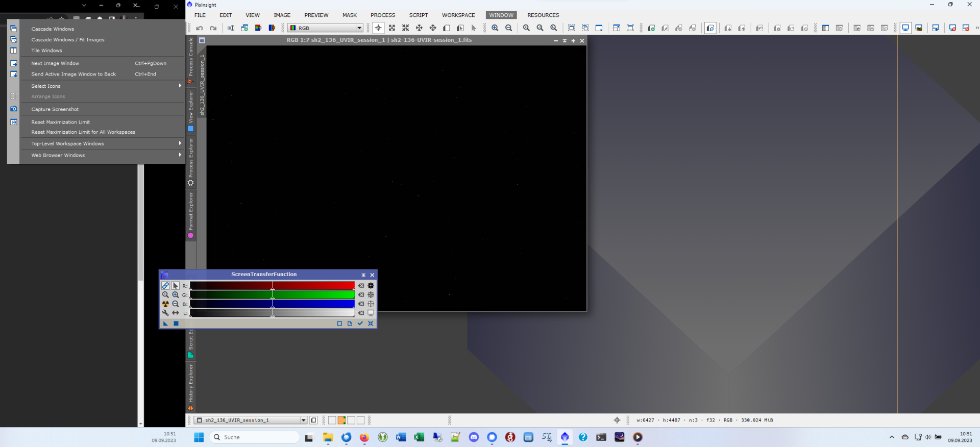Click the STF Apply Global square
The height and width of the screenshot is (447, 980).
click(176, 324)
